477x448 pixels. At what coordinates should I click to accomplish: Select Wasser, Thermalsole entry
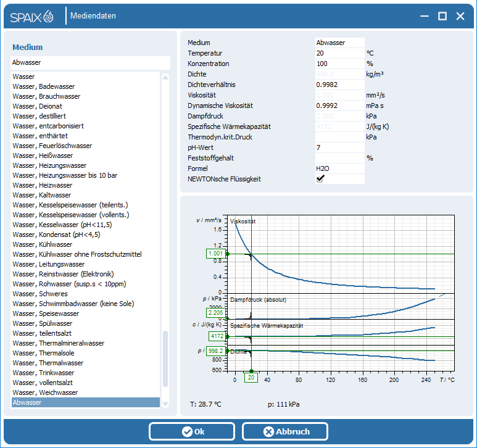[x=86, y=353]
